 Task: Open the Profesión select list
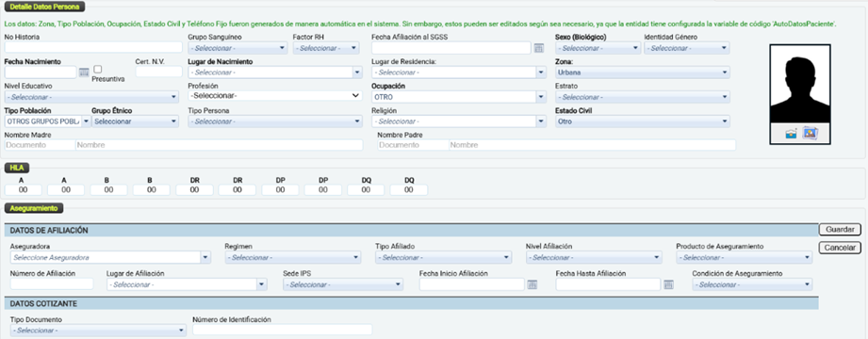point(275,96)
